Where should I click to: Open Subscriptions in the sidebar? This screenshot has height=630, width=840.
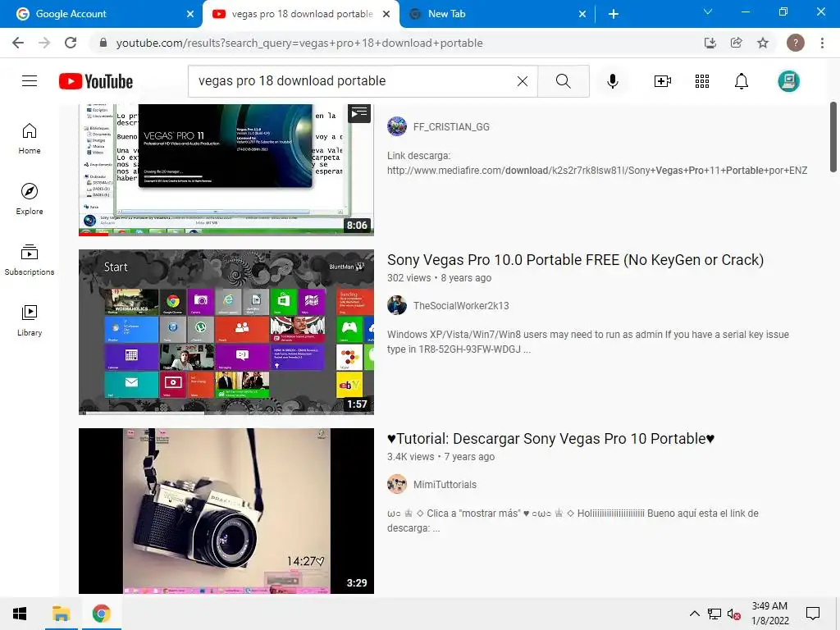tap(30, 260)
